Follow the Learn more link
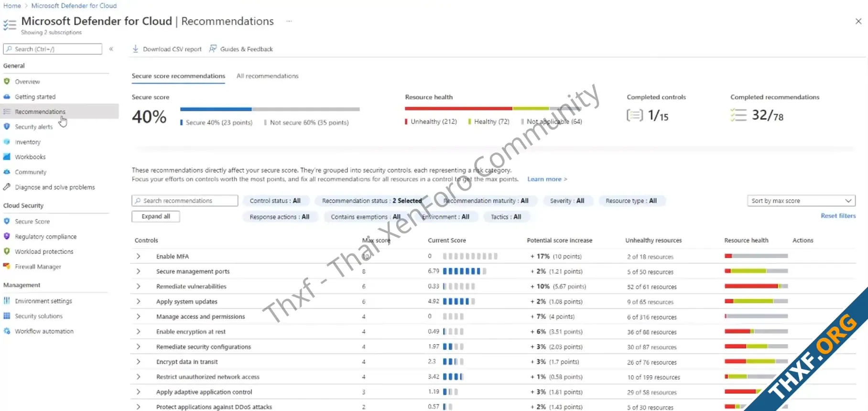868x411 pixels. (547, 179)
